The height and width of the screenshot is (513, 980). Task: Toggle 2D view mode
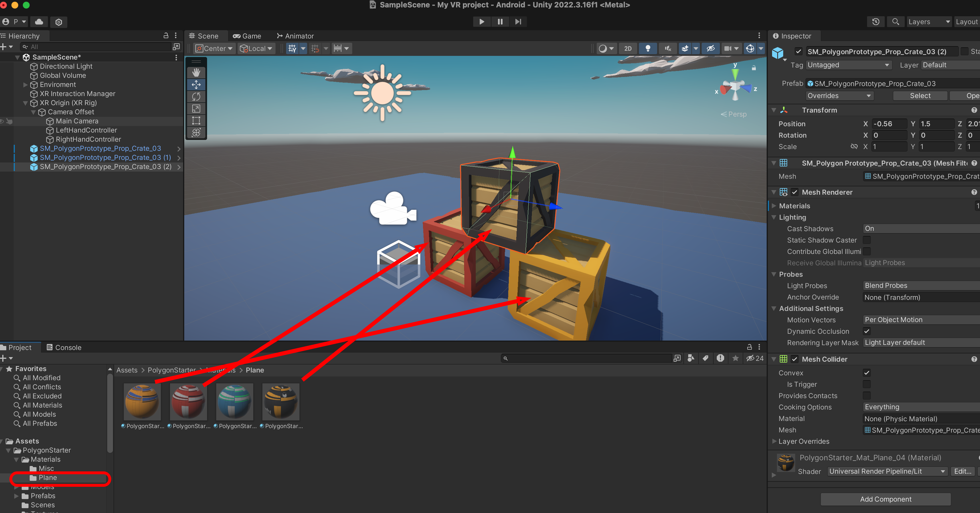click(628, 48)
